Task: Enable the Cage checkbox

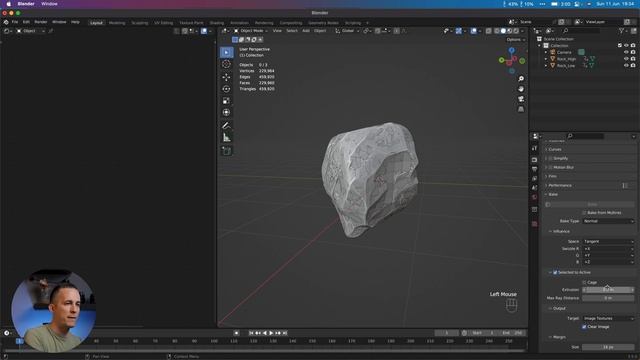Action: (584, 282)
